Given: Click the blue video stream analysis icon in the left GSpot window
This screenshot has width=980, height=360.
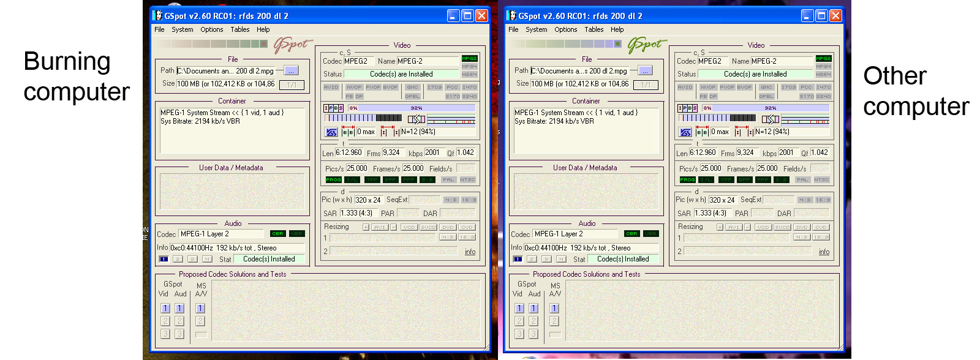Looking at the screenshot, I should click(331, 132).
